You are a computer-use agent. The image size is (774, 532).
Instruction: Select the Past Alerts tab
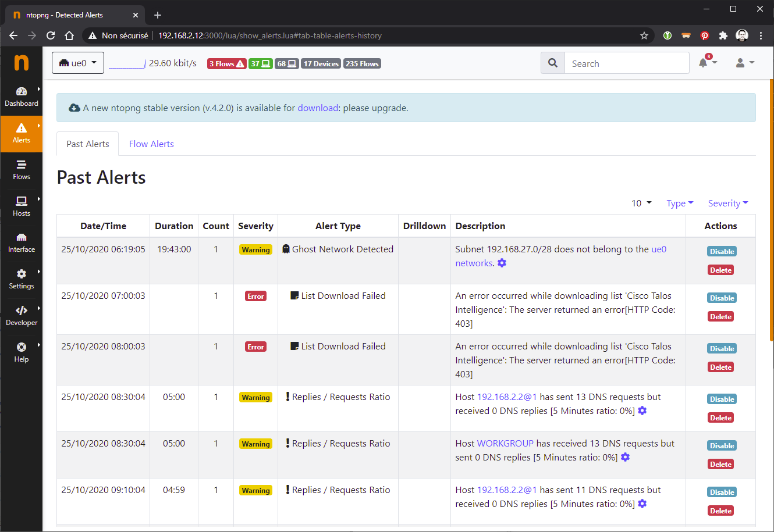pyautogui.click(x=88, y=144)
